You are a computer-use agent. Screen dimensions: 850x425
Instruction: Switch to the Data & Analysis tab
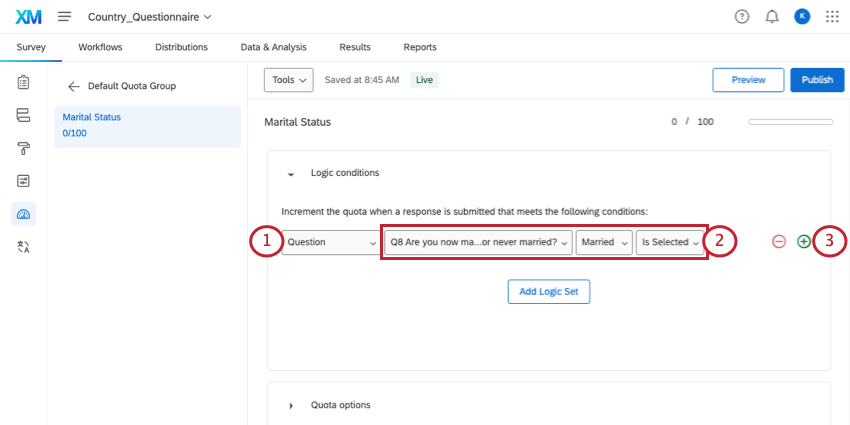click(x=274, y=47)
